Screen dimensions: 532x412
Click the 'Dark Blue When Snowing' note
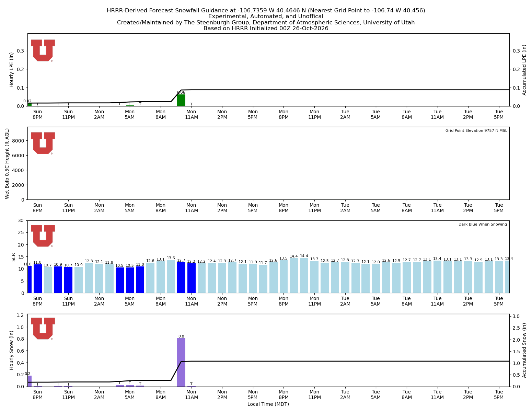pyautogui.click(x=483, y=225)
